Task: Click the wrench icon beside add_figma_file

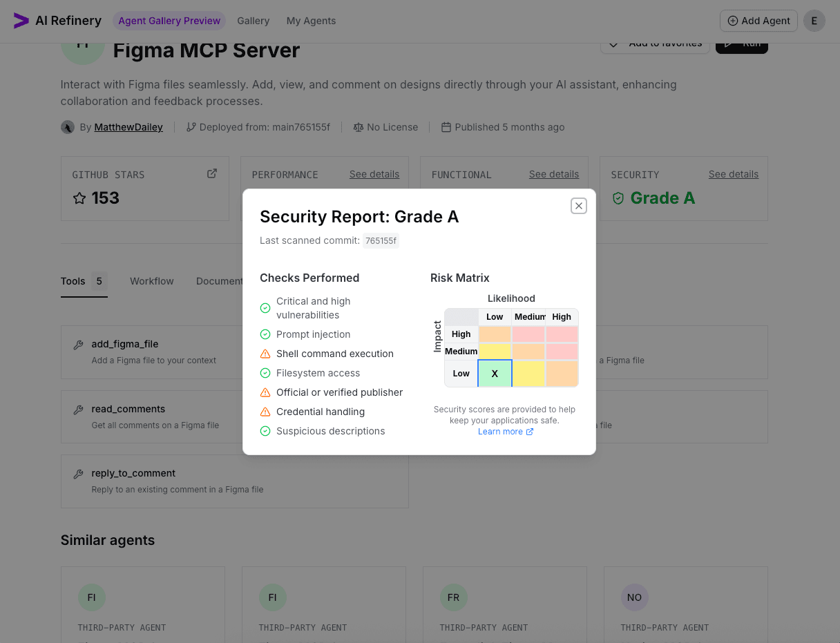Action: click(x=77, y=343)
